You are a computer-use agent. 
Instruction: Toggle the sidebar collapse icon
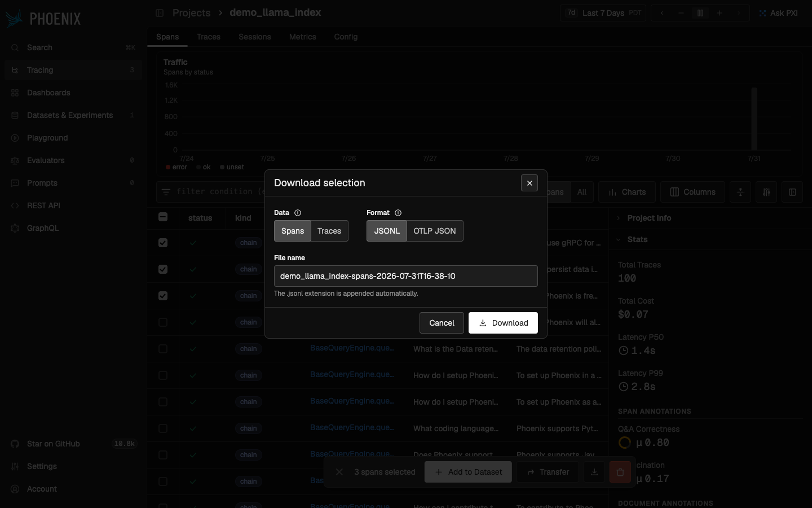[160, 13]
